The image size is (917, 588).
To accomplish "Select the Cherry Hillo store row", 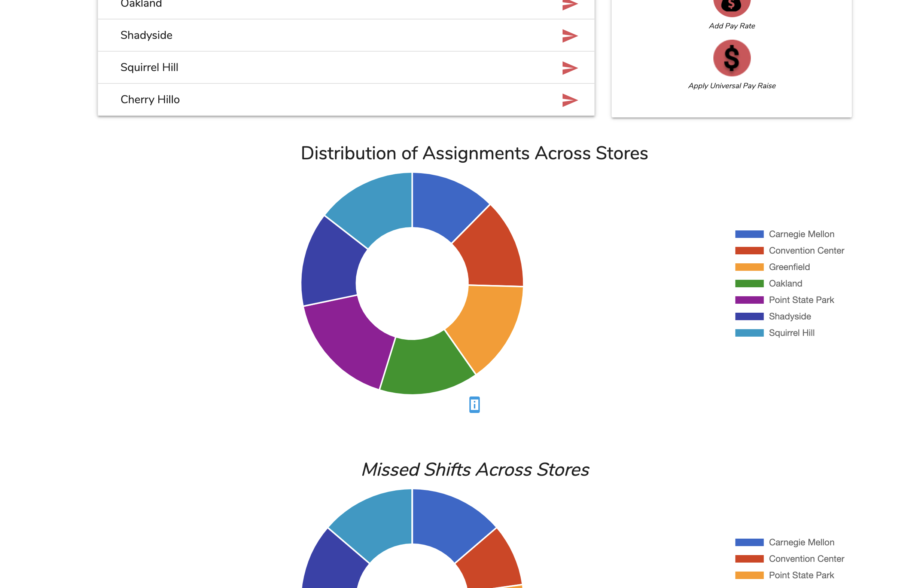I will (346, 99).
